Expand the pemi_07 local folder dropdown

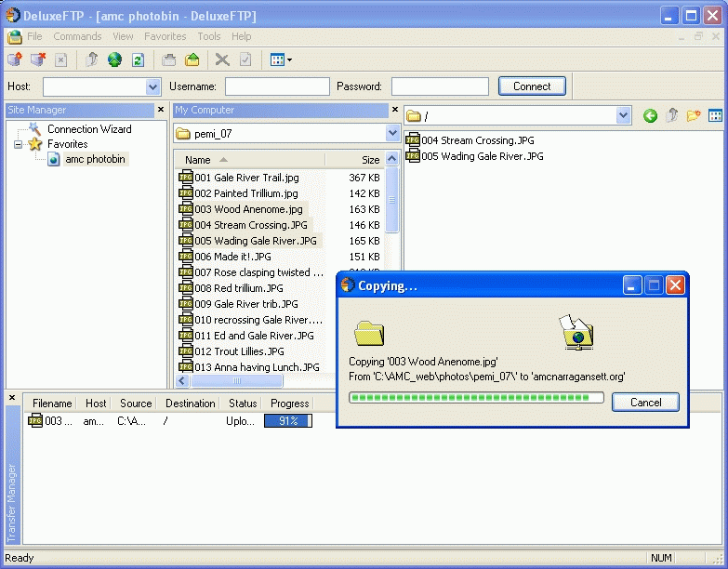(x=392, y=134)
